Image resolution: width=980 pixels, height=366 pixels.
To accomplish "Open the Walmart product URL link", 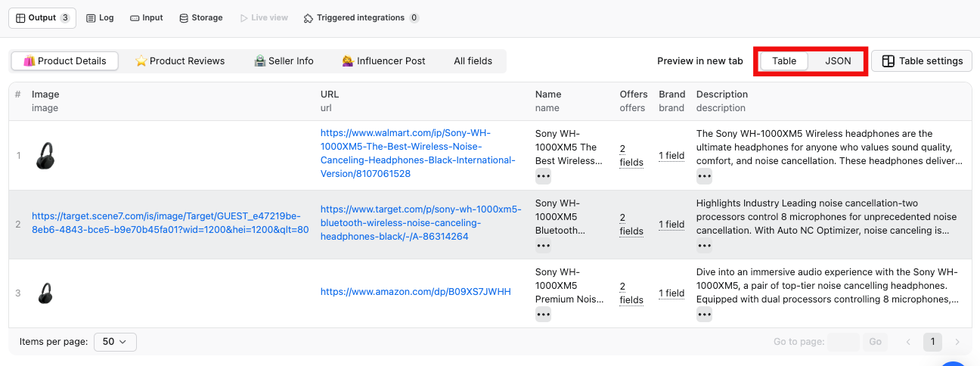I will pos(417,154).
